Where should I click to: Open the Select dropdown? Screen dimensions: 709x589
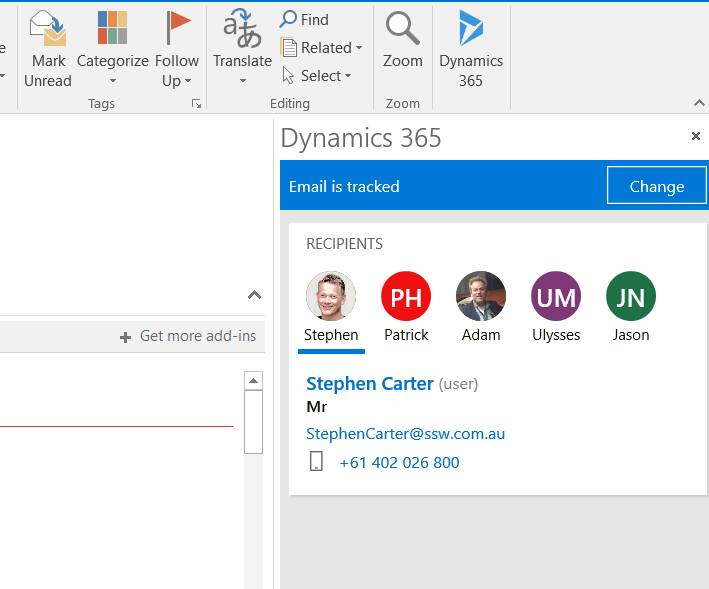[x=317, y=75]
